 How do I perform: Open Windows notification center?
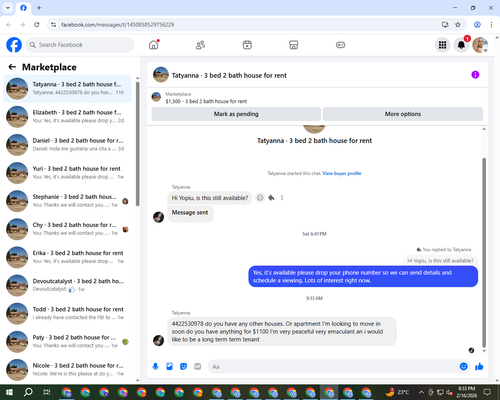[x=487, y=392]
